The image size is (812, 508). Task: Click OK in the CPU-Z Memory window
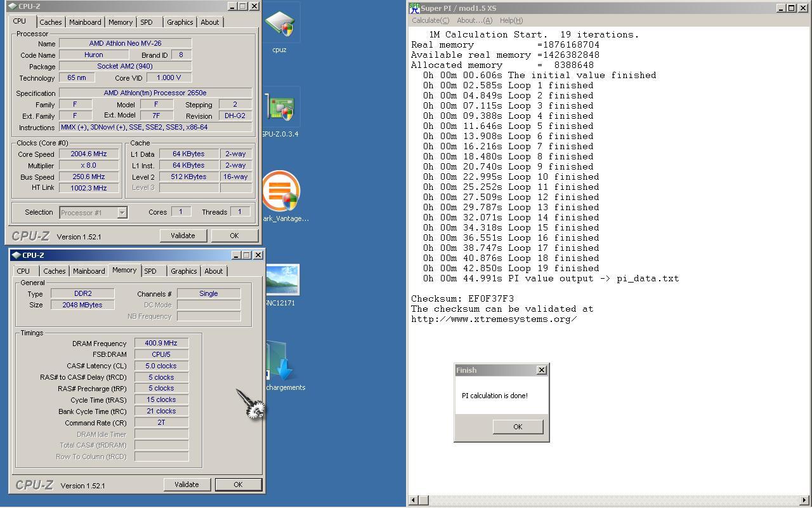[x=238, y=485]
